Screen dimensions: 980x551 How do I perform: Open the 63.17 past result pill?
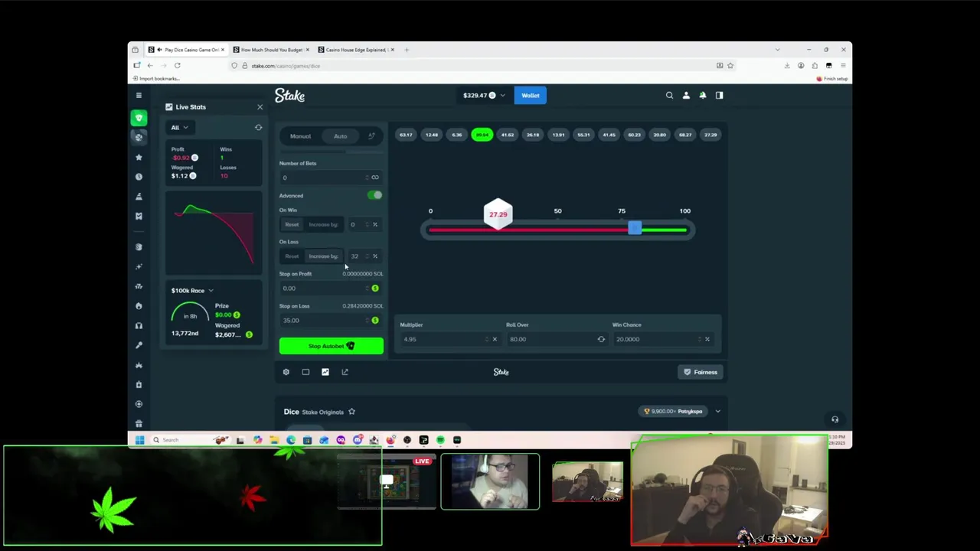point(406,135)
